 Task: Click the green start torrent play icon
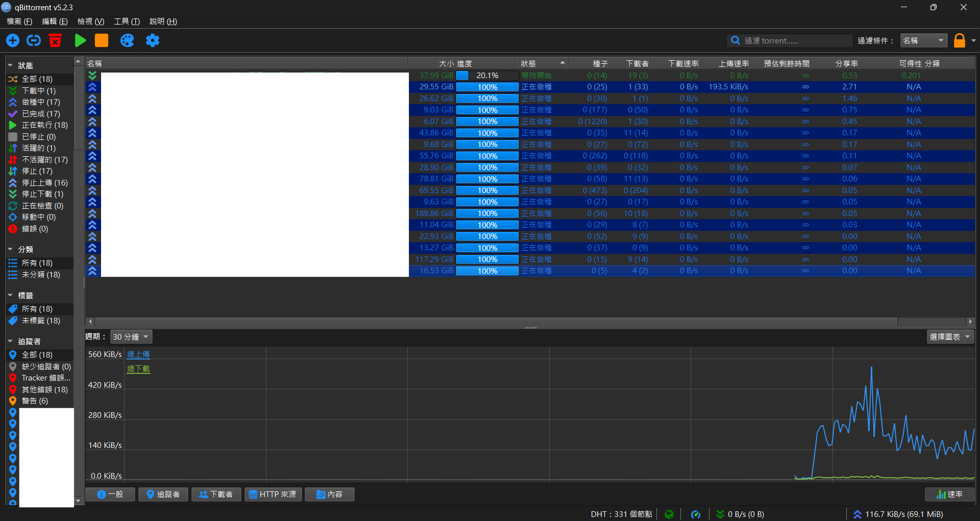coord(80,40)
